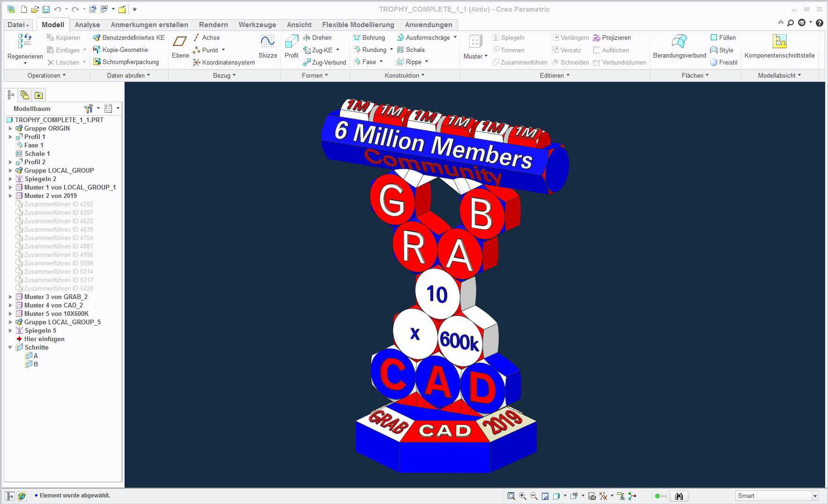The width and height of the screenshot is (828, 504).
Task: Open Schrumpfverpackung tool
Action: click(126, 62)
